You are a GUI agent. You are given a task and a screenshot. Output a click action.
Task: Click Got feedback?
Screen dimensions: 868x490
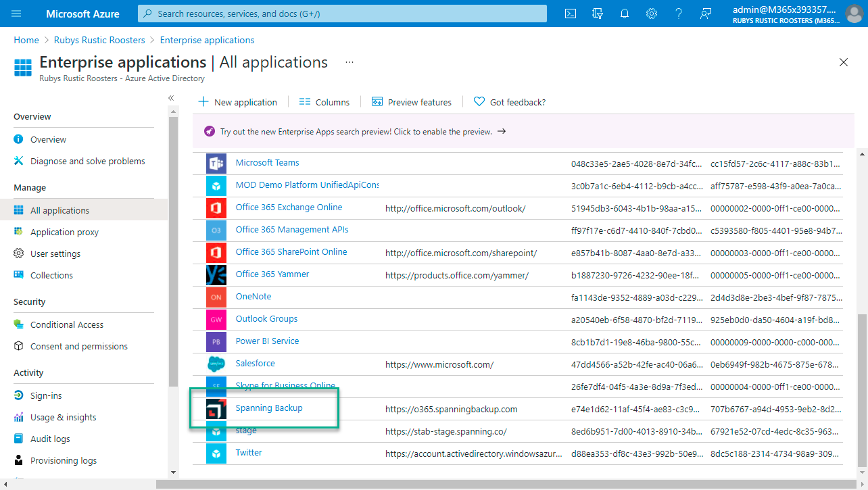pos(510,102)
